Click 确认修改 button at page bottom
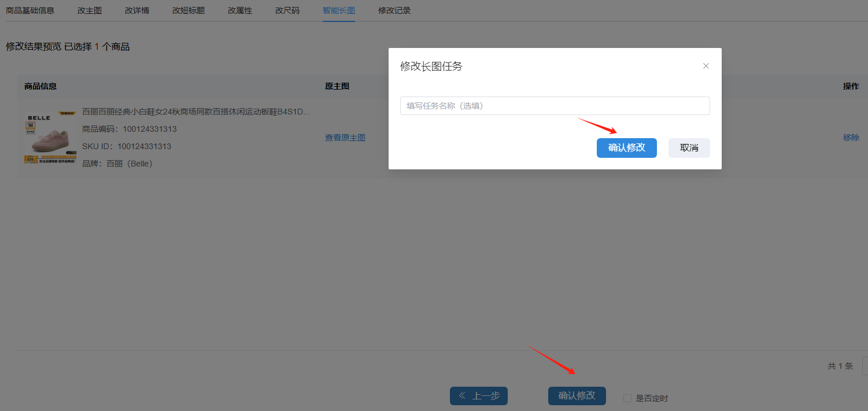 pyautogui.click(x=577, y=396)
